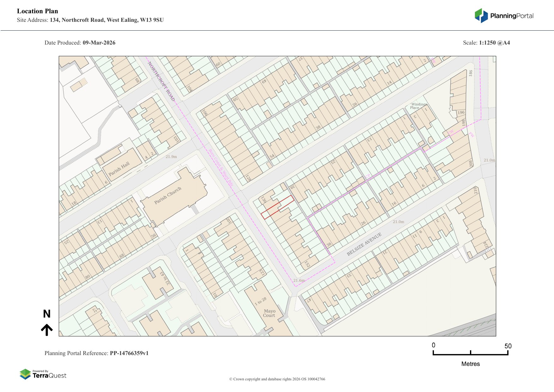Select the Planning Portal Reference number
Viewport: 554px width, 392px height.
[129, 353]
